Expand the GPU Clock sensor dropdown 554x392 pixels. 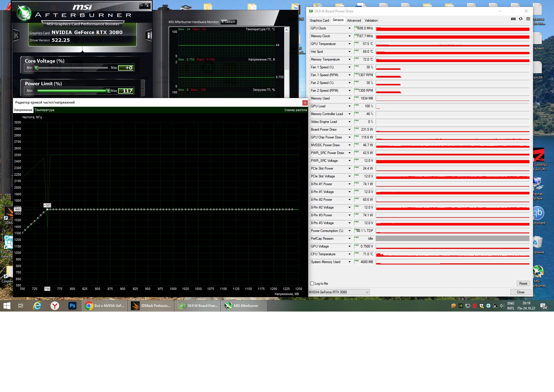[349, 28]
